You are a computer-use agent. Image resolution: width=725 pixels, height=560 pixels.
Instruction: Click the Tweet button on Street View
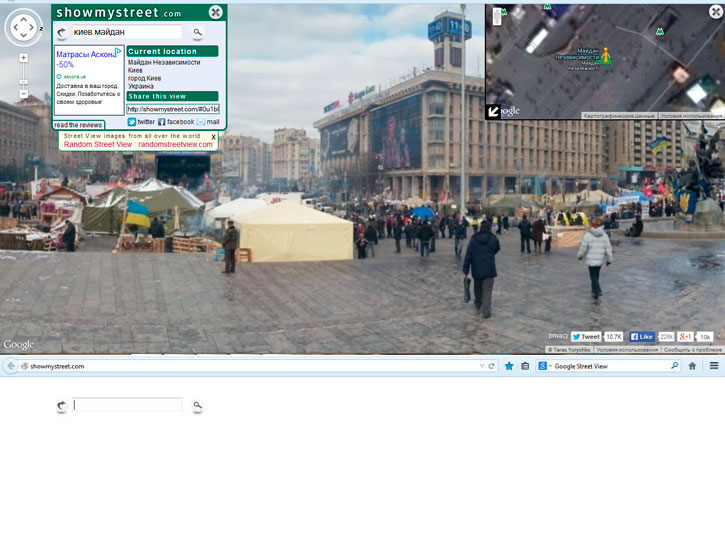587,337
